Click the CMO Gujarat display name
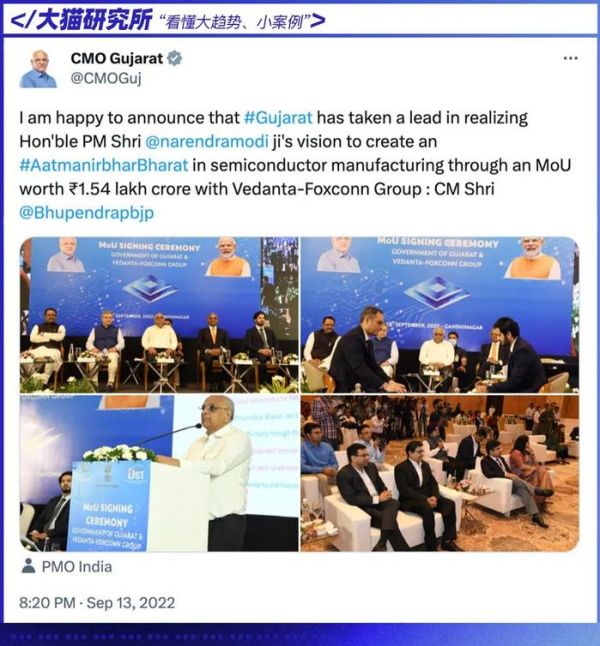Viewport: 600px width, 646px height. coord(117,59)
